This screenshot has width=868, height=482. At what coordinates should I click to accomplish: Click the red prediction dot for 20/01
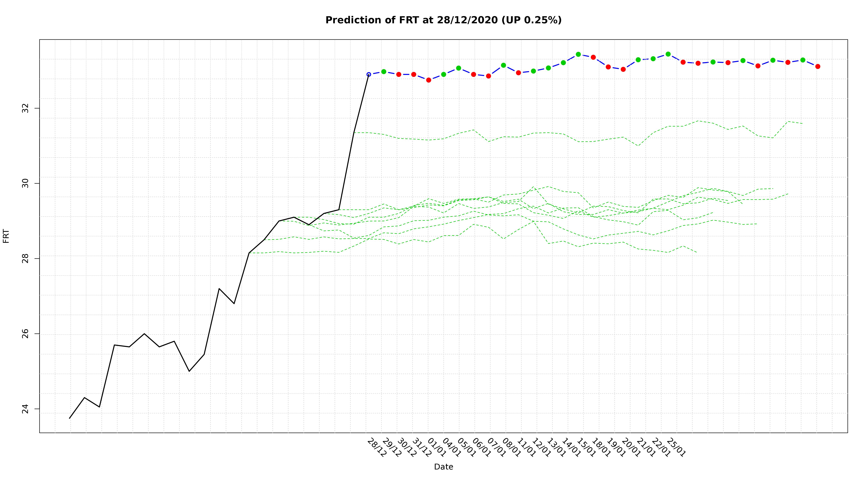click(623, 69)
